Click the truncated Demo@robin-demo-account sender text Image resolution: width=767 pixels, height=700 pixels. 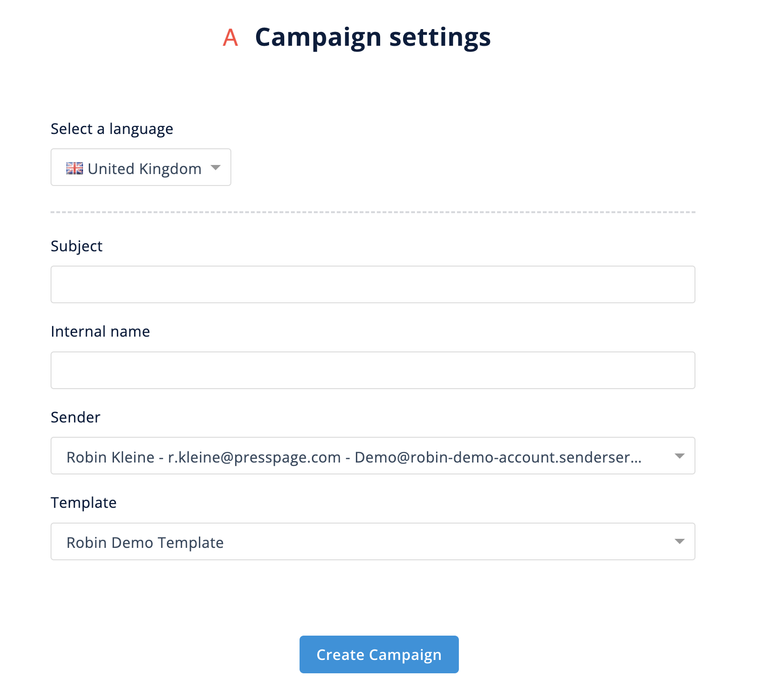click(x=498, y=457)
